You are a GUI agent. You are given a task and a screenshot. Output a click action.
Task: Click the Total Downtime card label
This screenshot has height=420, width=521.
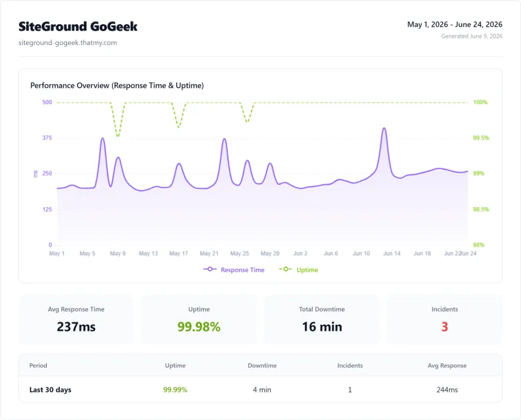322,309
